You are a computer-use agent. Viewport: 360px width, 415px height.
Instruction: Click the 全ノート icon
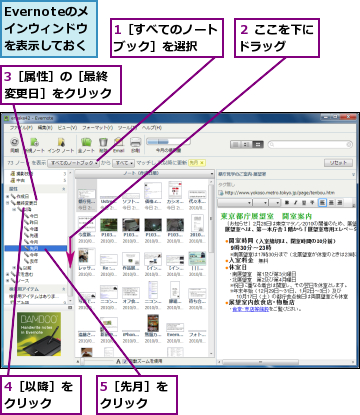click(x=86, y=143)
